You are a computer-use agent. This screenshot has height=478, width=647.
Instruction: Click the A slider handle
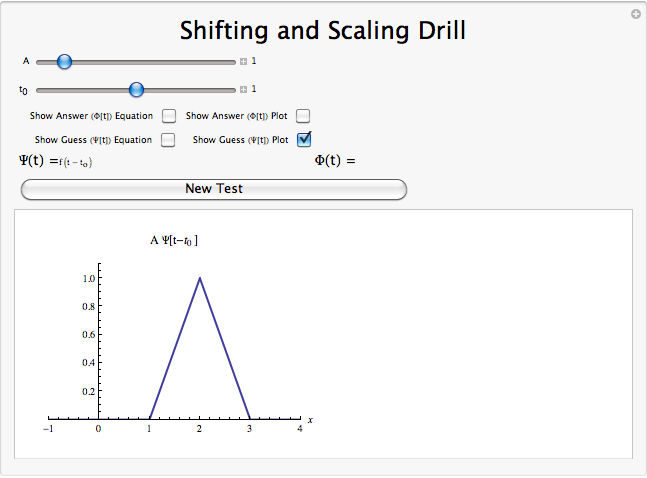[x=64, y=62]
